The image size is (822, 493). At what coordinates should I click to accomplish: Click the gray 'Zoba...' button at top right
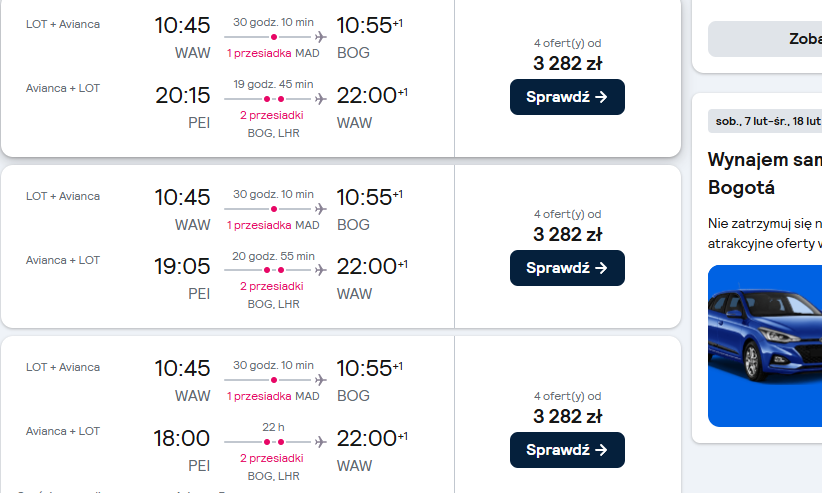765,39
